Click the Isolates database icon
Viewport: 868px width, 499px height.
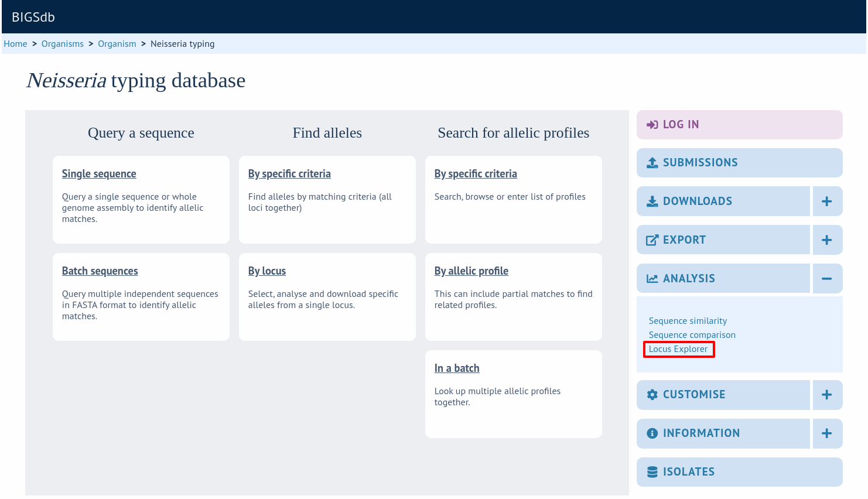click(652, 472)
